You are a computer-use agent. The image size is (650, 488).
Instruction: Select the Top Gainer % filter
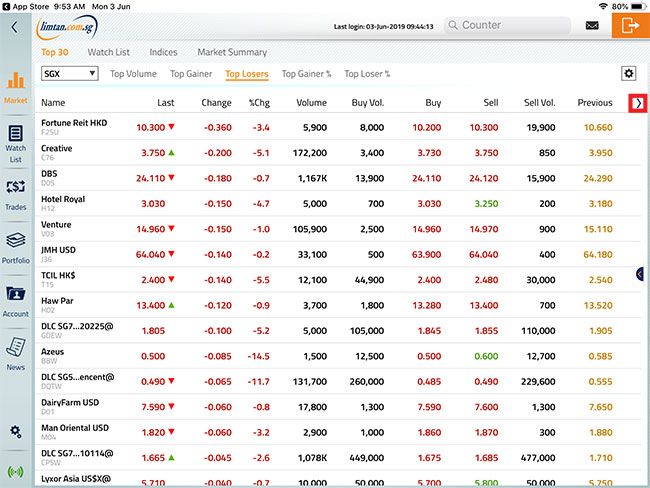[306, 74]
